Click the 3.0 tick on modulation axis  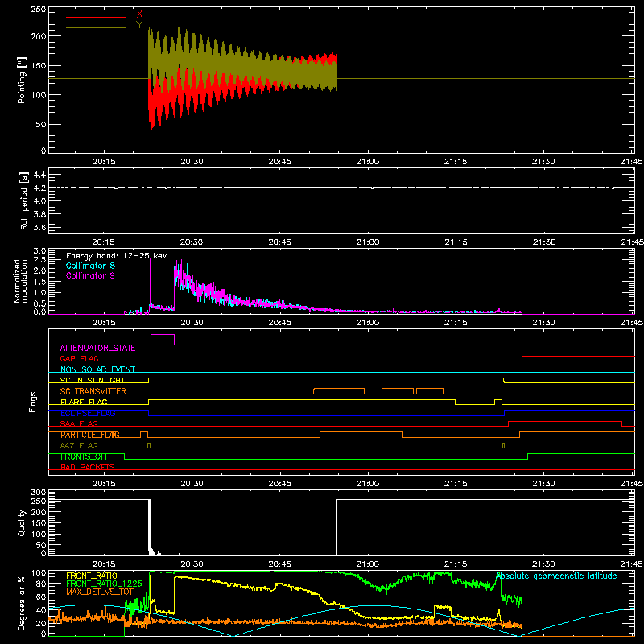click(39, 251)
